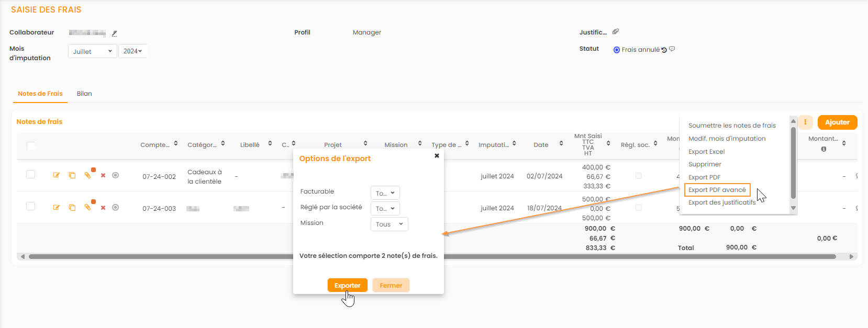Open attachments of expense note 07-24-003
The height and width of the screenshot is (328, 868).
(x=88, y=207)
